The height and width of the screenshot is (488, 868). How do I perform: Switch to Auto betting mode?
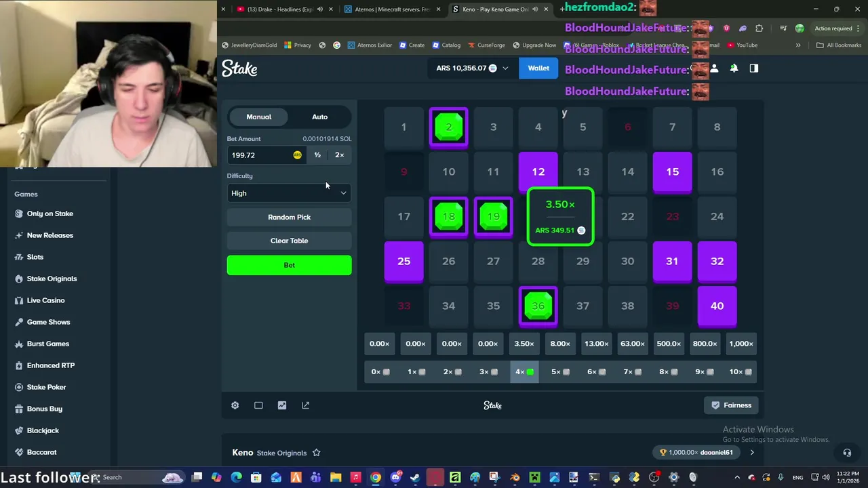coord(319,117)
